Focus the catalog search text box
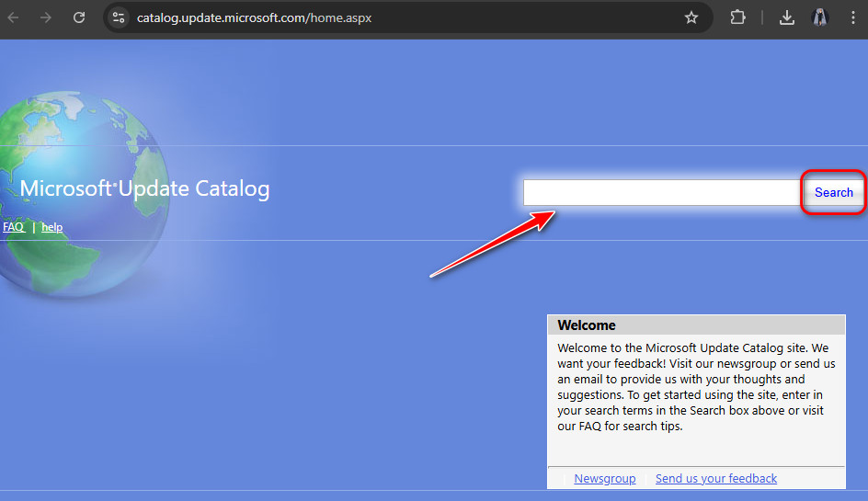 663,192
